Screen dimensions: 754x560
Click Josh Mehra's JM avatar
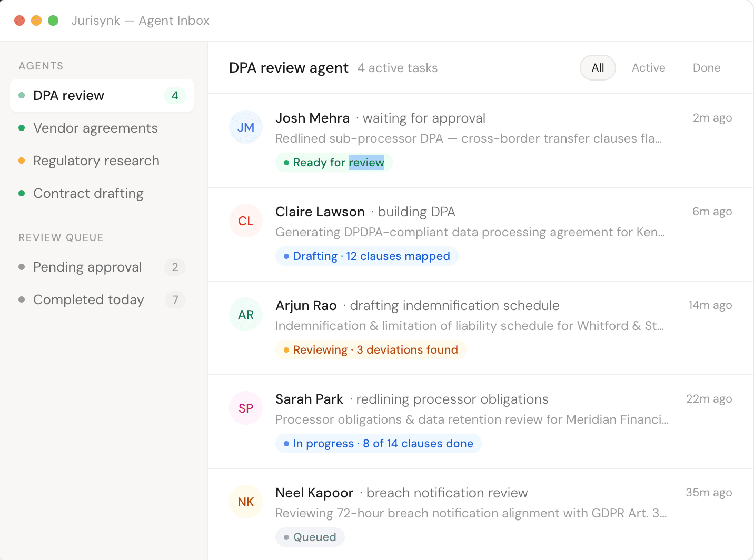pos(246,127)
